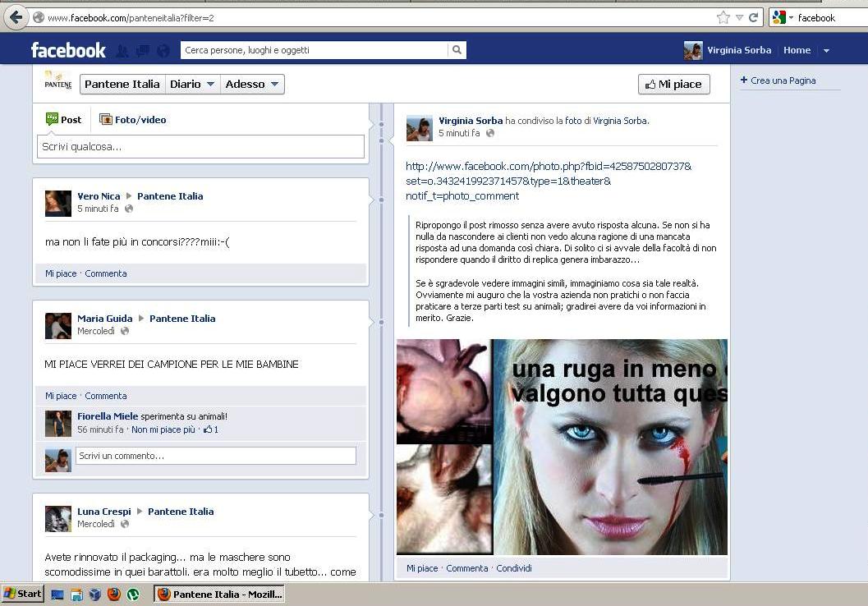Select the Post tab in composer
The height and width of the screenshot is (606, 868).
[63, 120]
